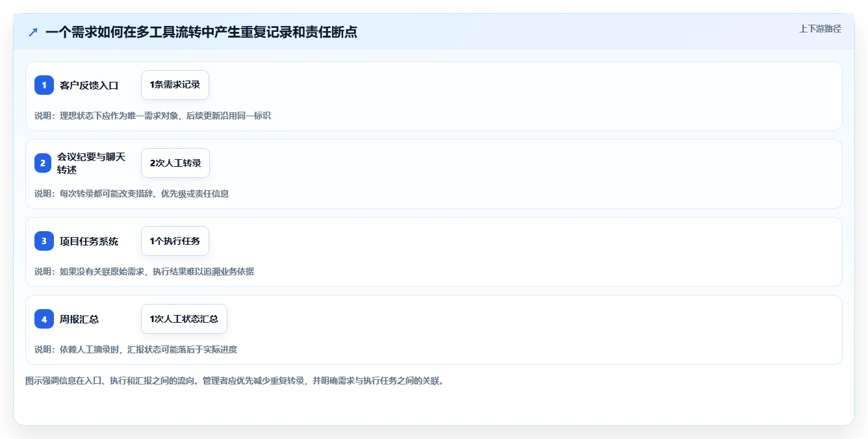
Task: Click the 1条需求记录 chip
Action: (x=175, y=85)
